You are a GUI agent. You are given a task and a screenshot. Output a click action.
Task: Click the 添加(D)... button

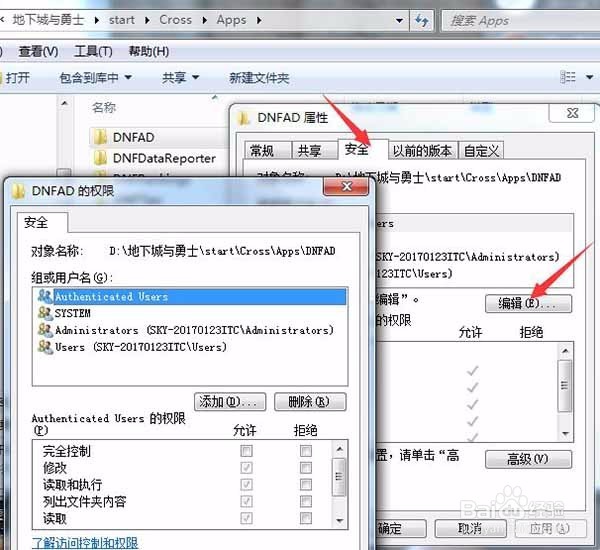click(x=230, y=401)
